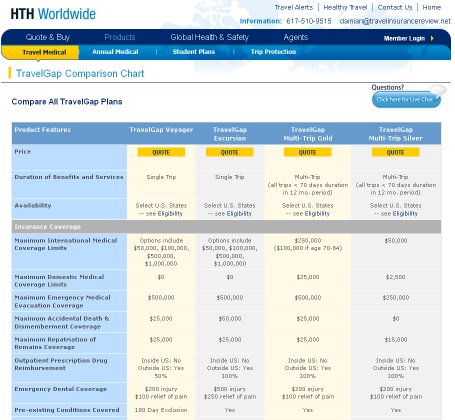
Task: Click $250,000 Silver evacuation coverage cell
Action: (396, 298)
